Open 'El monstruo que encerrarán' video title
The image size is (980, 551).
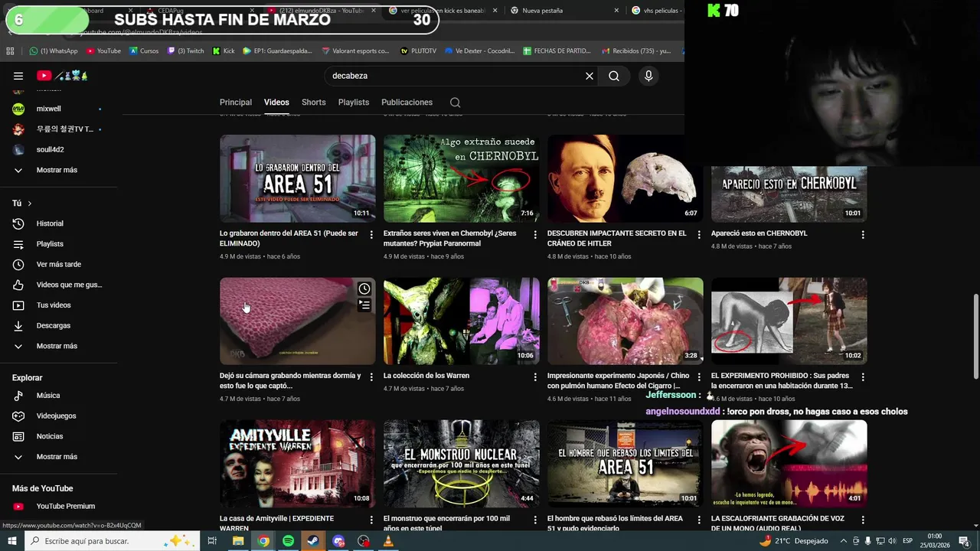tap(446, 523)
